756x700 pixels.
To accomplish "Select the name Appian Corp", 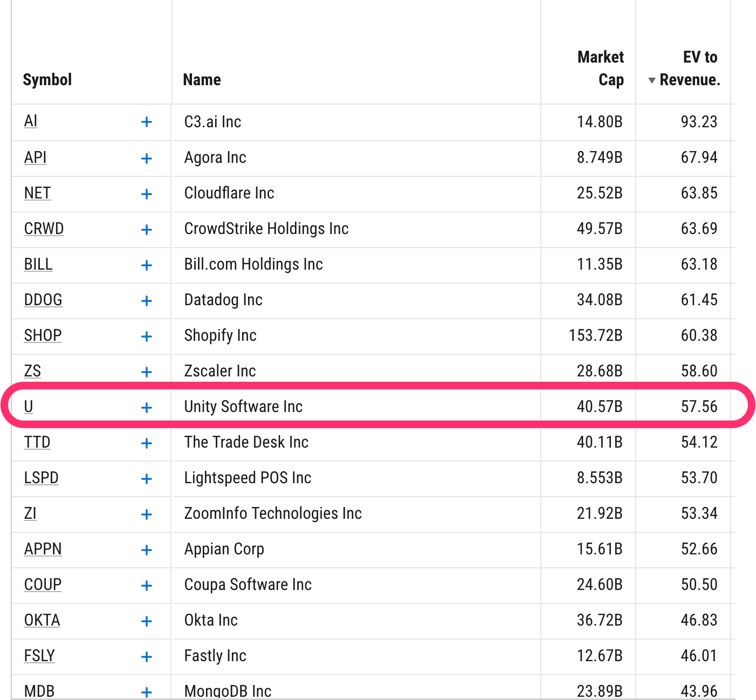I will (224, 549).
